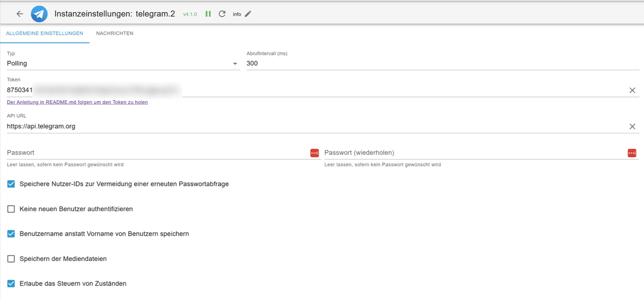Open the Typ dropdown showing Polling
The height and width of the screenshot is (299, 644).
[x=123, y=63]
